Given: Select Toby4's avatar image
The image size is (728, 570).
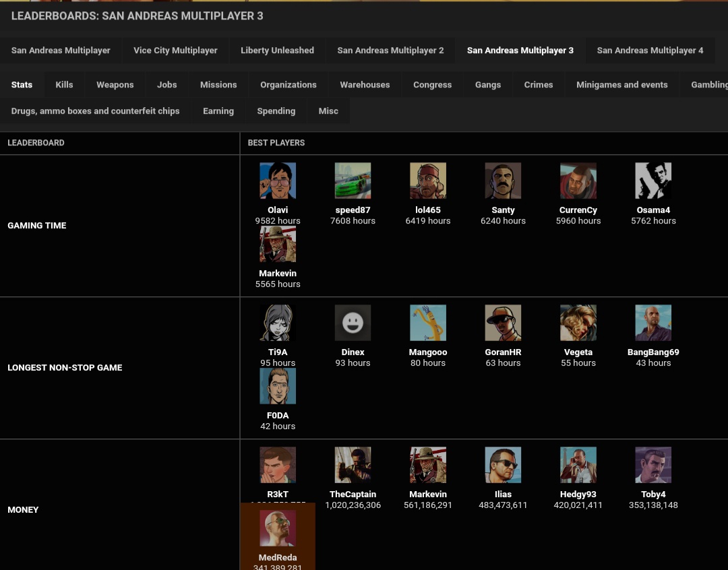Looking at the screenshot, I should 653,465.
